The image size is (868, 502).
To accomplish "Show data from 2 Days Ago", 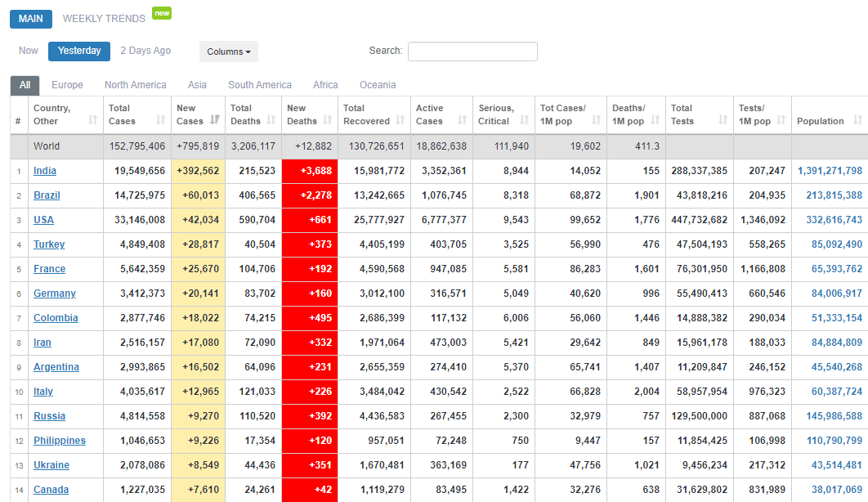I will coord(145,51).
